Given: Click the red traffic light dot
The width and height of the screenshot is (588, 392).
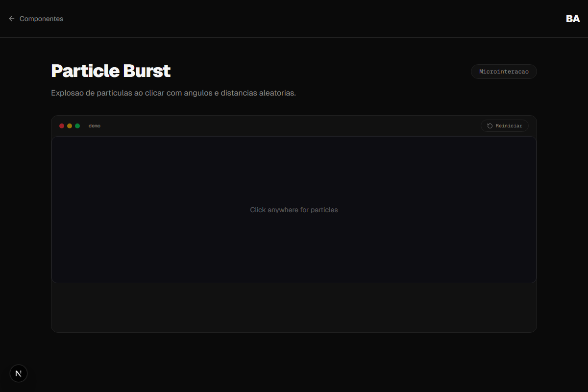Looking at the screenshot, I should [62, 125].
